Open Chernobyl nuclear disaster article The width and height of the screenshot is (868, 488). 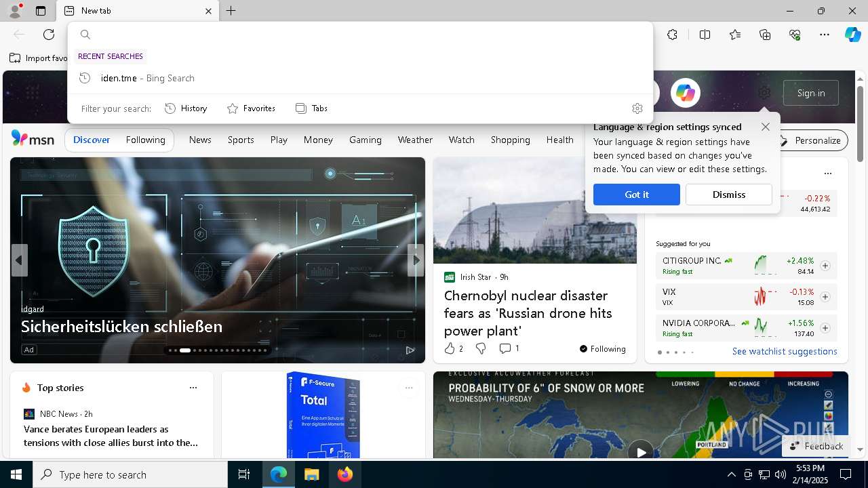(x=528, y=313)
